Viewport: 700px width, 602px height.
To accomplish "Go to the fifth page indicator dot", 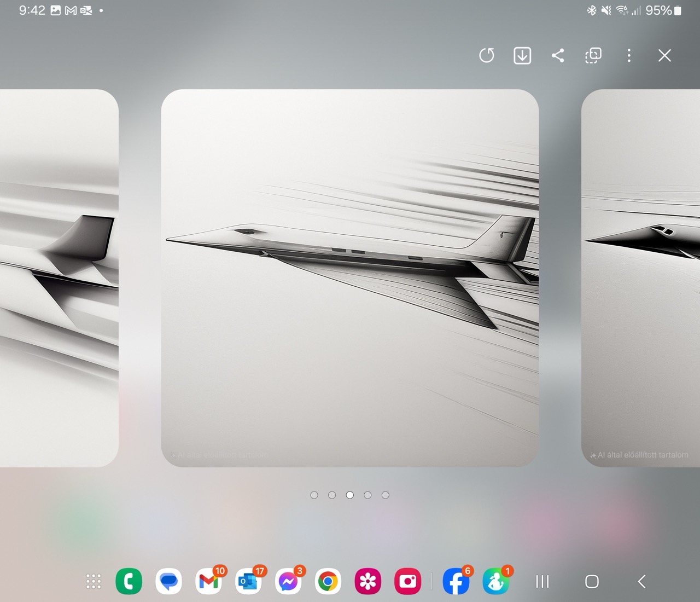I will pyautogui.click(x=386, y=495).
